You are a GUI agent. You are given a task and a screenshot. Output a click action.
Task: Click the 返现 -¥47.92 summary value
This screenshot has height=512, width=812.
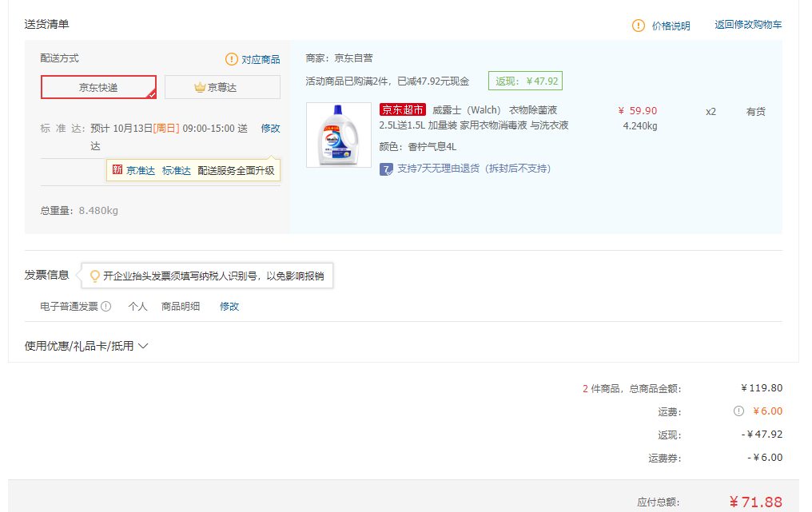[x=762, y=434]
